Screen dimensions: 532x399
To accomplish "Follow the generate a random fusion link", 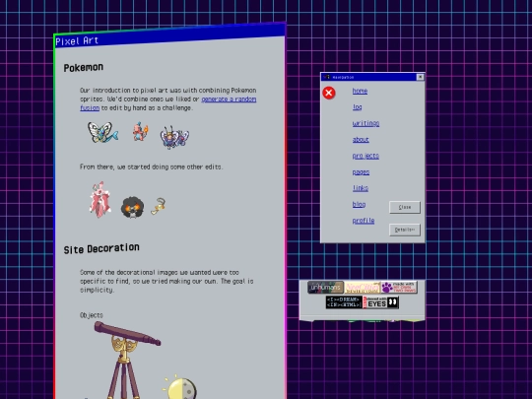I will coord(229,100).
